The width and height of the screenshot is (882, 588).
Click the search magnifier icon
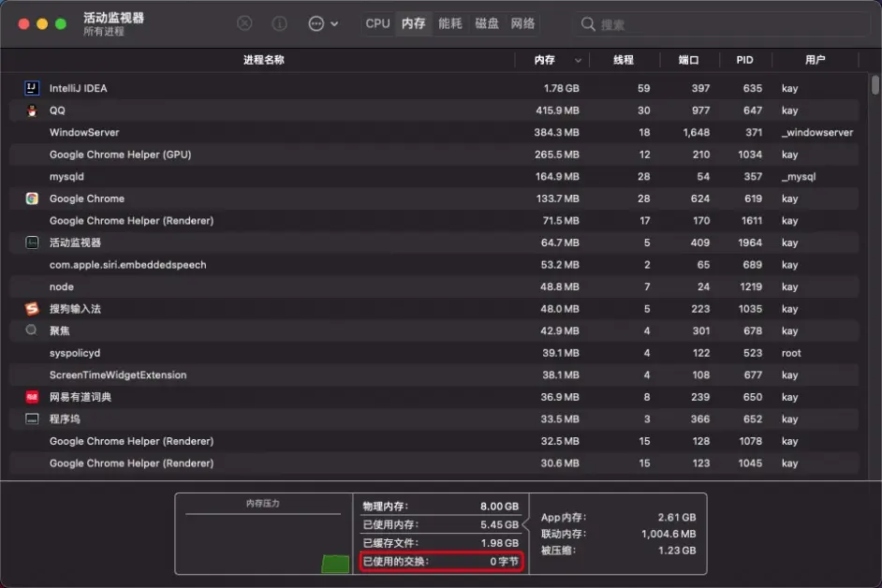pos(588,24)
